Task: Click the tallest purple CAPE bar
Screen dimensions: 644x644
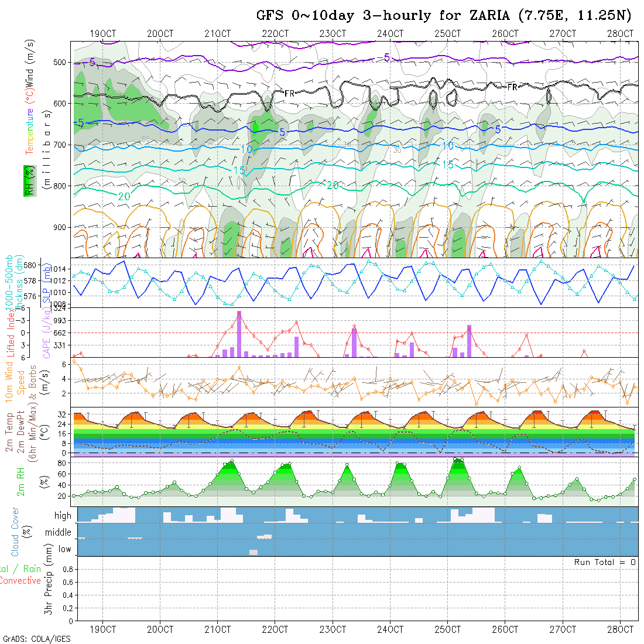Action: pos(239,334)
